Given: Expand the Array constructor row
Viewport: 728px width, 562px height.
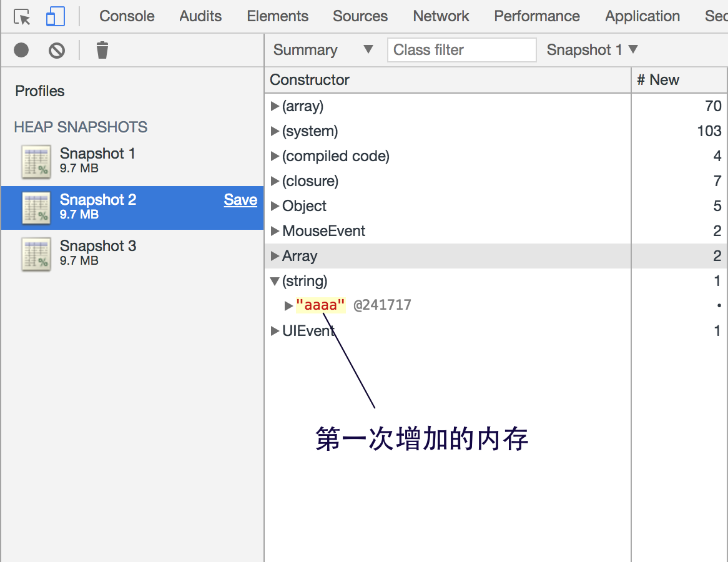Looking at the screenshot, I should [x=275, y=256].
